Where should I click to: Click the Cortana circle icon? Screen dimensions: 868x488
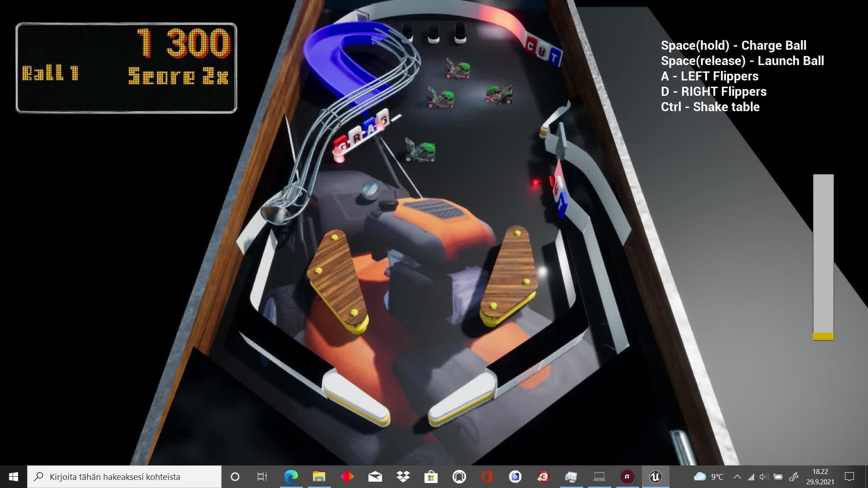pyautogui.click(x=235, y=477)
